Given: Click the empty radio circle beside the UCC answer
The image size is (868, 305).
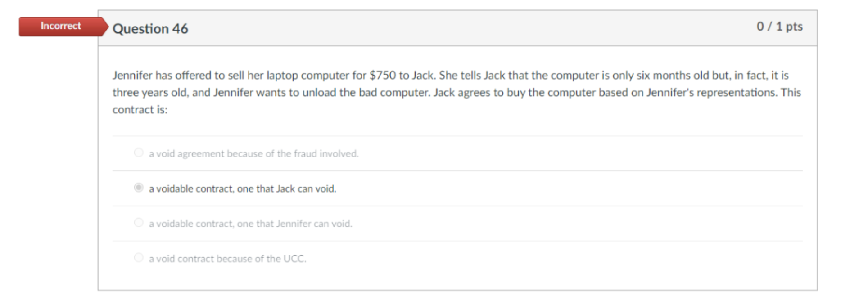Looking at the screenshot, I should pos(139,258).
